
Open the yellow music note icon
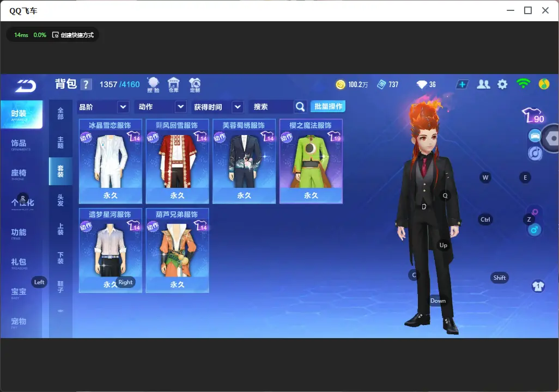[x=544, y=84]
